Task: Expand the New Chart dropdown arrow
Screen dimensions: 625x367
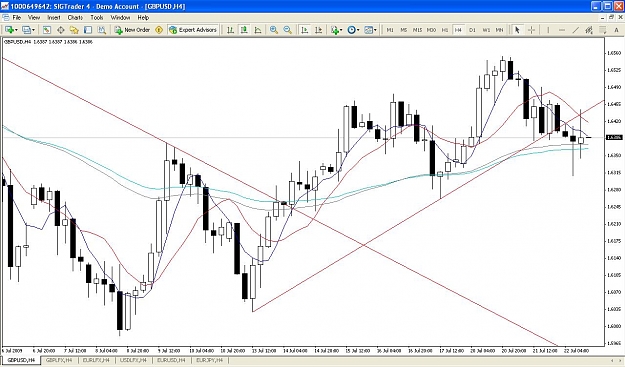Action: (x=16, y=30)
